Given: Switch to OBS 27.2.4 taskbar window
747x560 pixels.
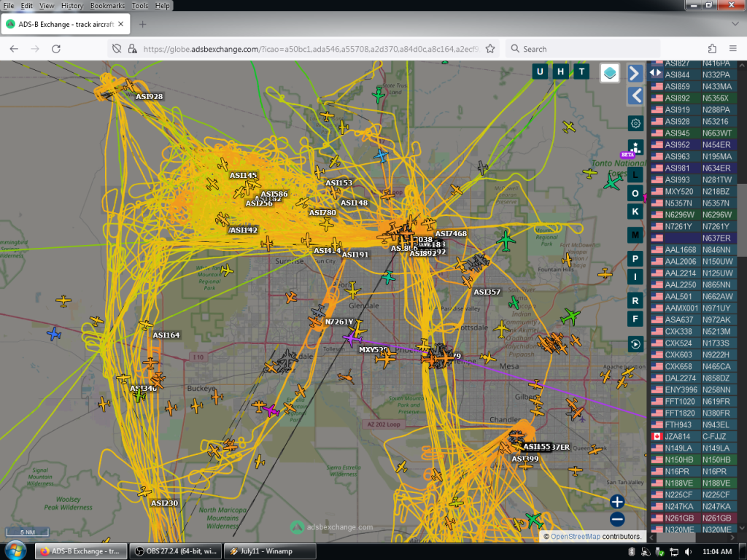Looking at the screenshot, I should 175,551.
